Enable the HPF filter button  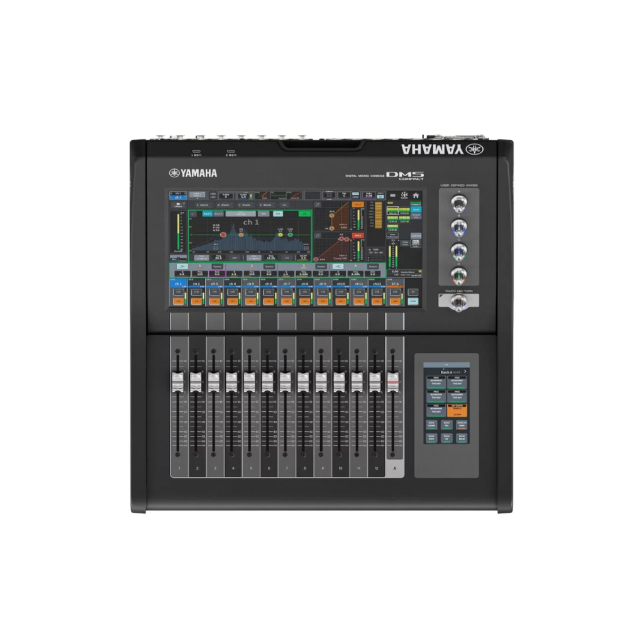coord(235,258)
